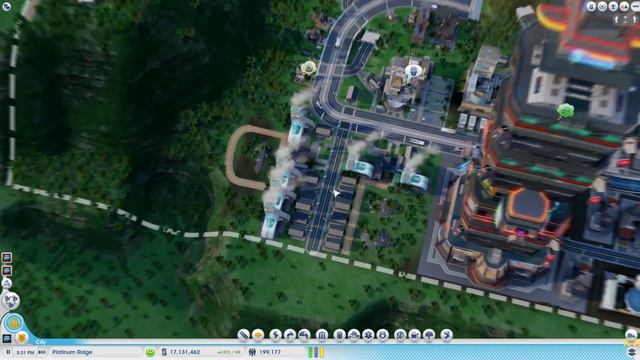Open the Government buildings menu
This screenshot has width=640, height=360.
(322, 335)
